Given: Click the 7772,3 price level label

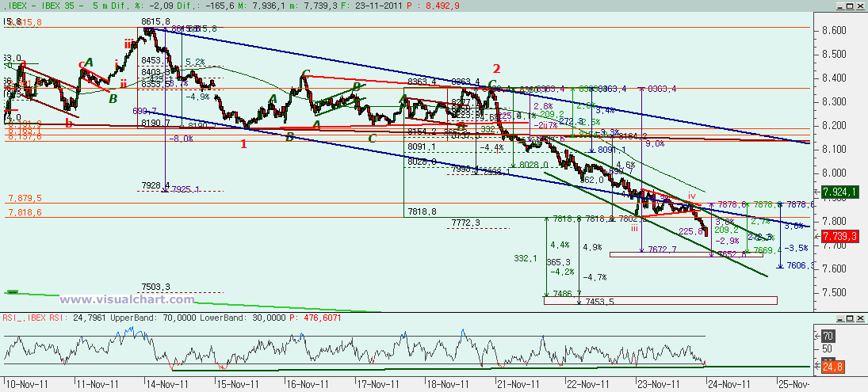Looking at the screenshot, I should [x=465, y=222].
